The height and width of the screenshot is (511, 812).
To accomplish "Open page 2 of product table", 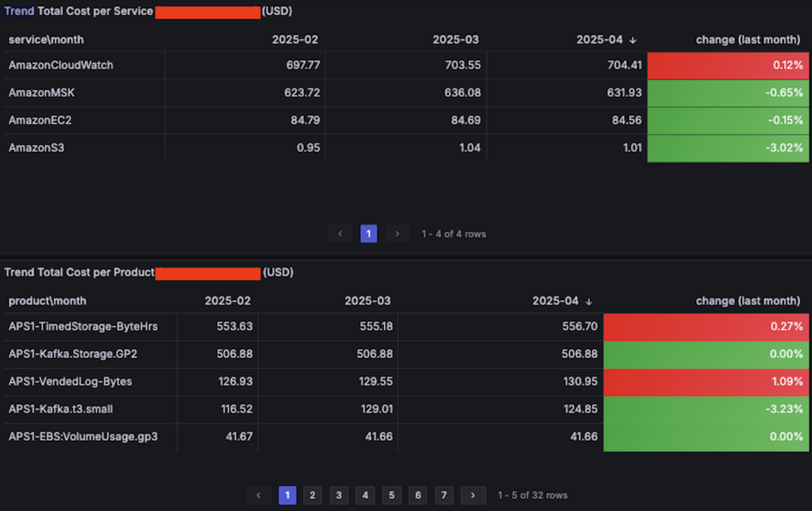I will pyautogui.click(x=312, y=495).
